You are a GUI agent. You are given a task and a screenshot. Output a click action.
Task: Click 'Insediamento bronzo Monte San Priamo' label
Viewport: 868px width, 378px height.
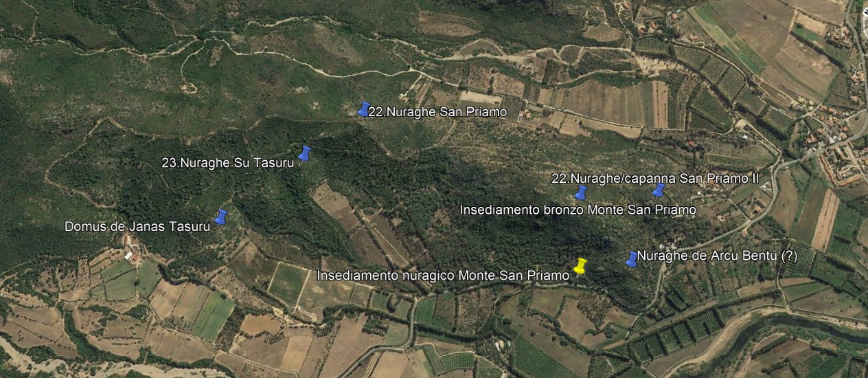pos(578,210)
